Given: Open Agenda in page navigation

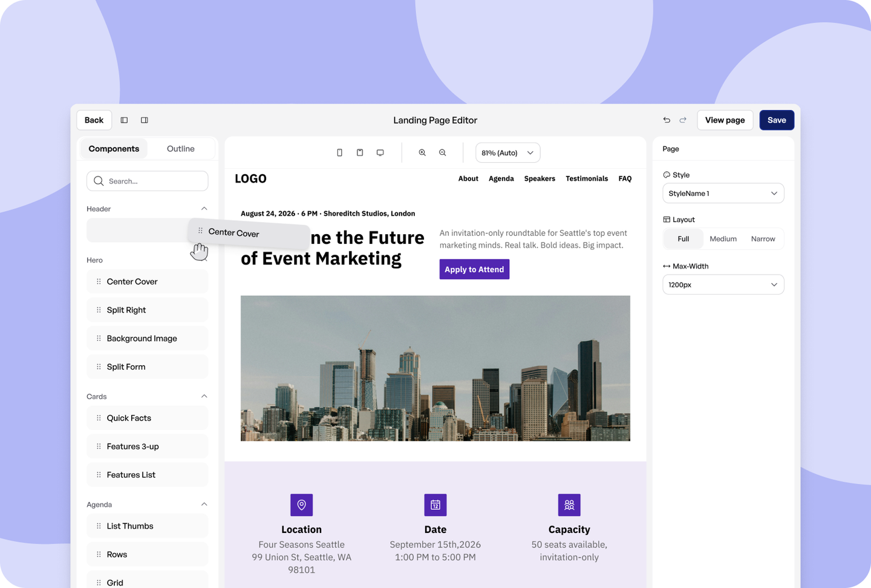Looking at the screenshot, I should pos(501,178).
